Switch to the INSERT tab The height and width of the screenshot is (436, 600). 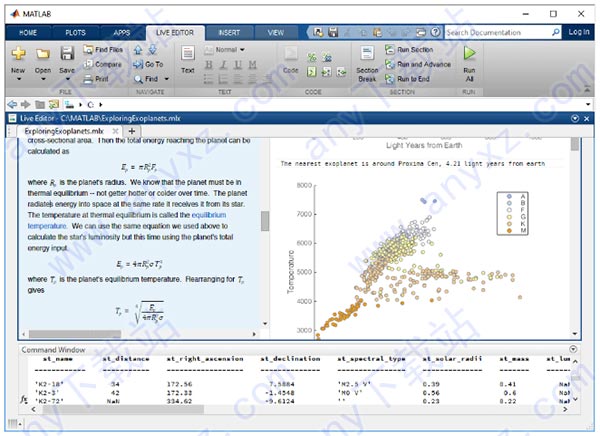coord(229,33)
